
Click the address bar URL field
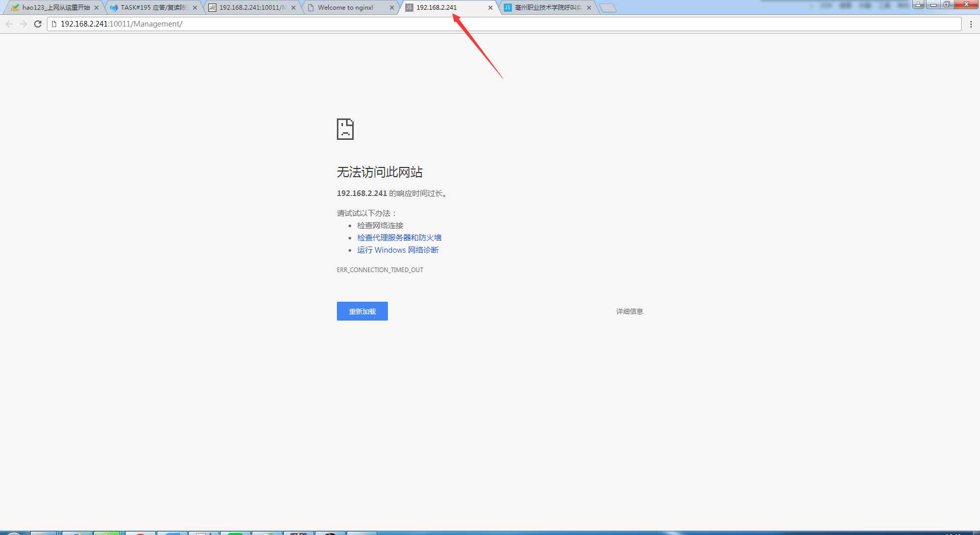(x=504, y=24)
